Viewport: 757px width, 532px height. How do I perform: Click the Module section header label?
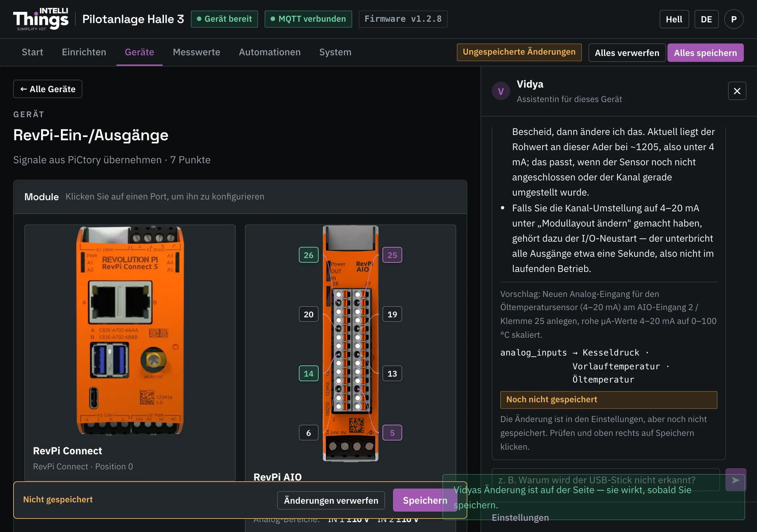[41, 197]
